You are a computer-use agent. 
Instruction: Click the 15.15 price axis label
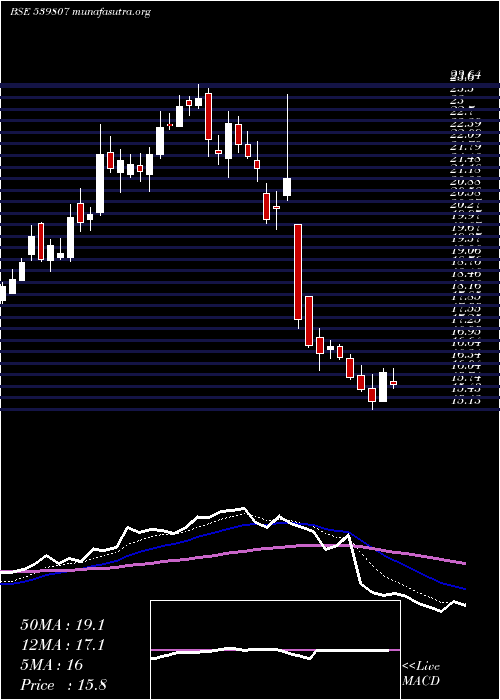pyautogui.click(x=466, y=400)
